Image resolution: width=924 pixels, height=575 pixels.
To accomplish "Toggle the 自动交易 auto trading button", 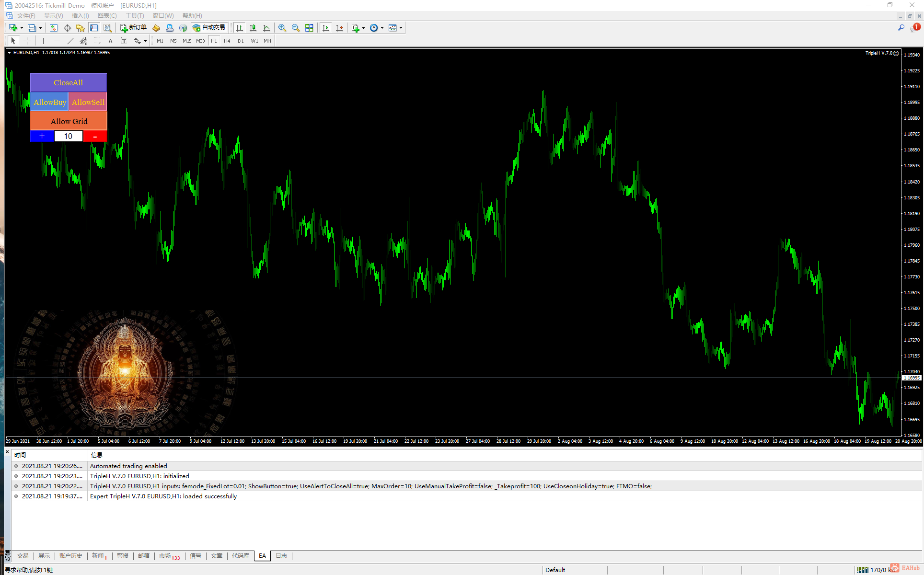I will [x=209, y=28].
